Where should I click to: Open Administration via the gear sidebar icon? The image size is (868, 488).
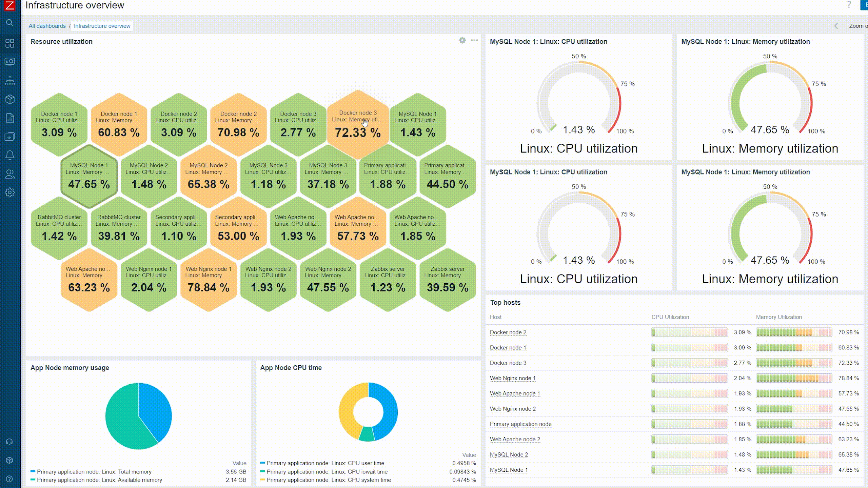9,192
